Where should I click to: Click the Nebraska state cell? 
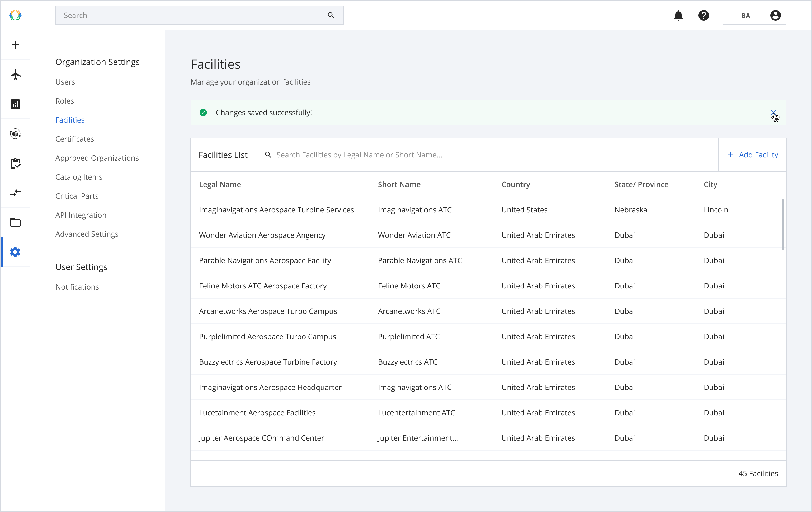(631, 210)
